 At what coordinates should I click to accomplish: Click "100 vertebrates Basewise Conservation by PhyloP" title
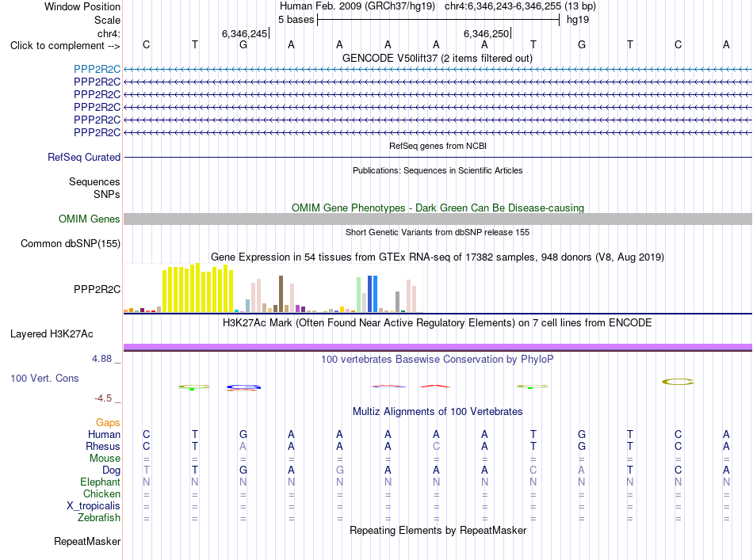(x=438, y=359)
